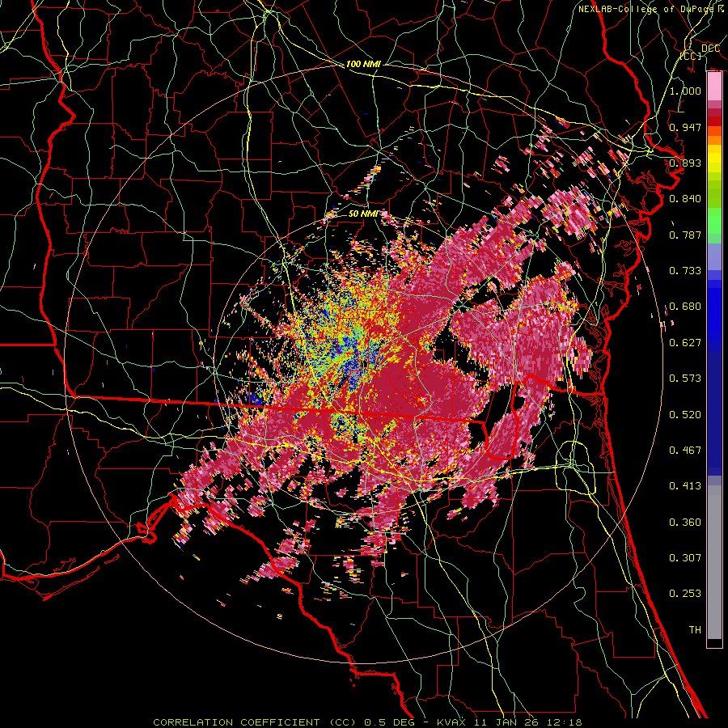Select the 0.680 legend value
The height and width of the screenshot is (728, 728).
click(x=685, y=307)
